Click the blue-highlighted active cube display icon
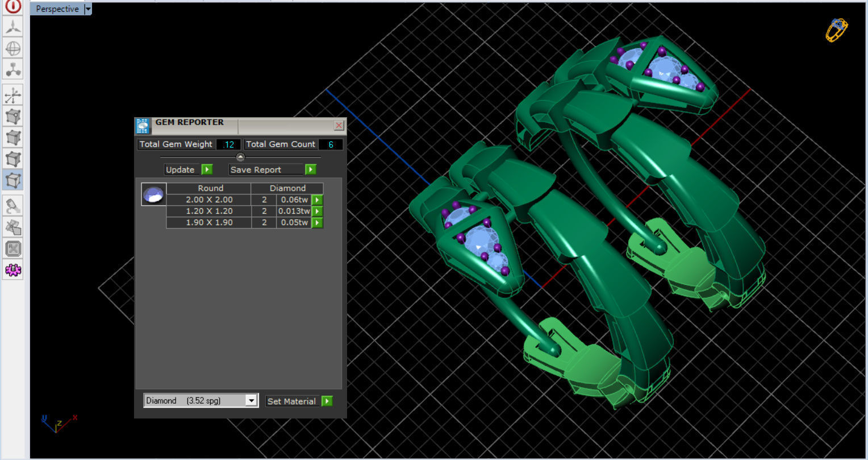 (x=12, y=180)
